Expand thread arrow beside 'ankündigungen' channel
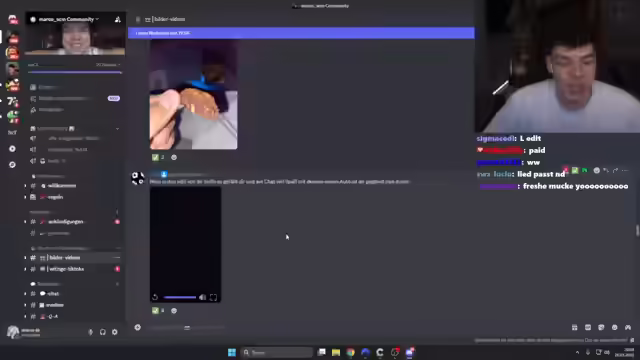640x360 pixels. tap(25, 222)
